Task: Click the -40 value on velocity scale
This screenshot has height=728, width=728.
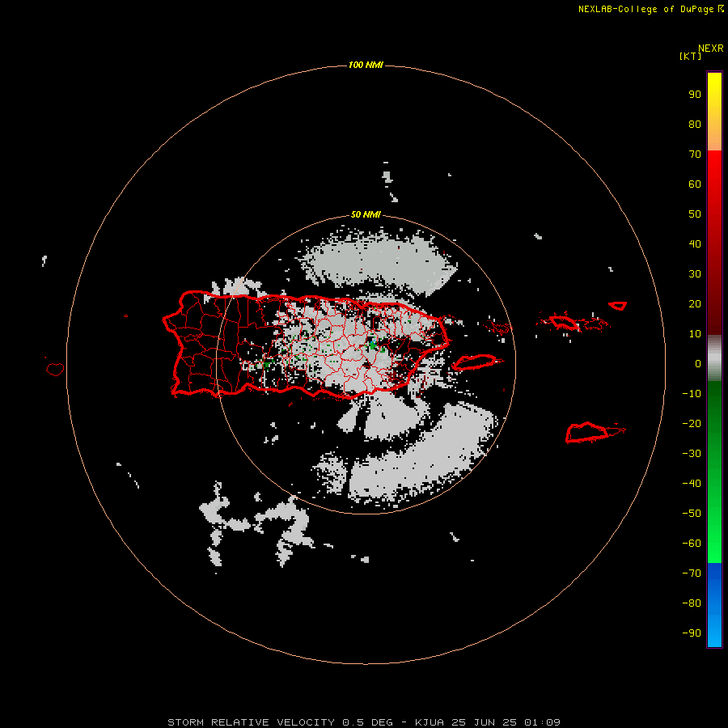Action: (x=692, y=484)
